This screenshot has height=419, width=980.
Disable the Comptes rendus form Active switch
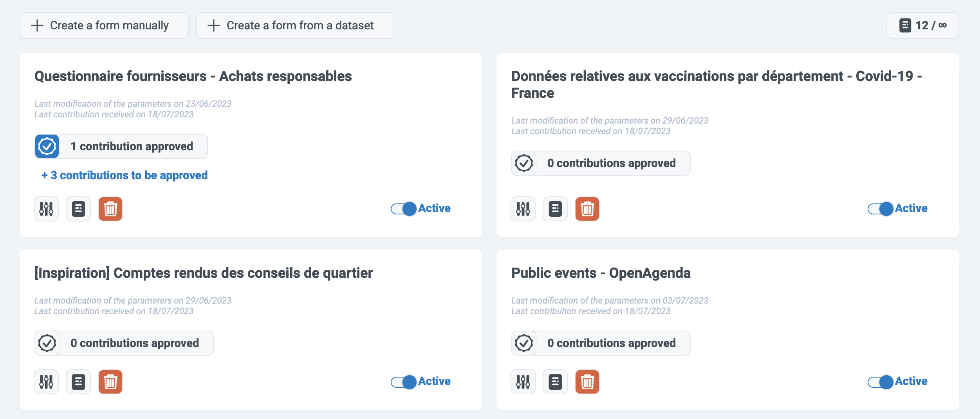click(404, 382)
